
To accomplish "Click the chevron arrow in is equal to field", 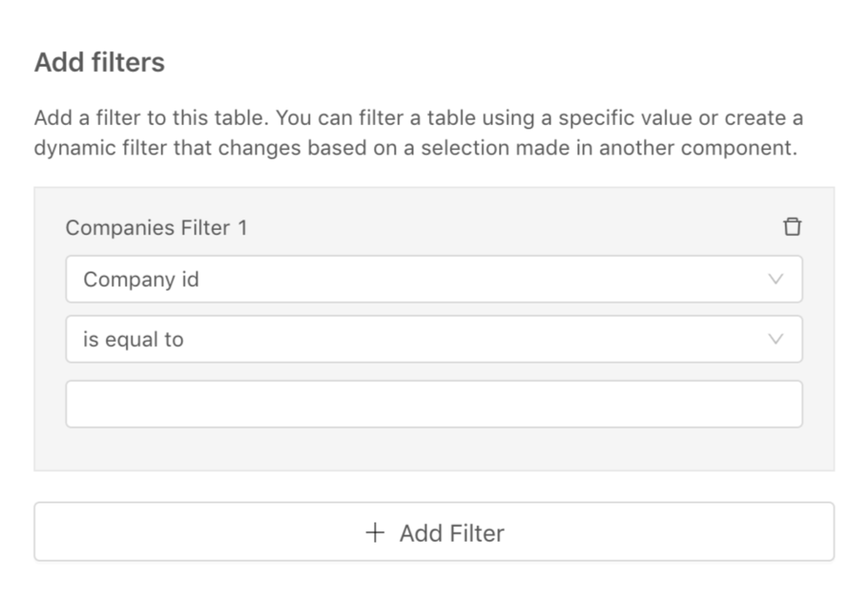I will tap(776, 339).
